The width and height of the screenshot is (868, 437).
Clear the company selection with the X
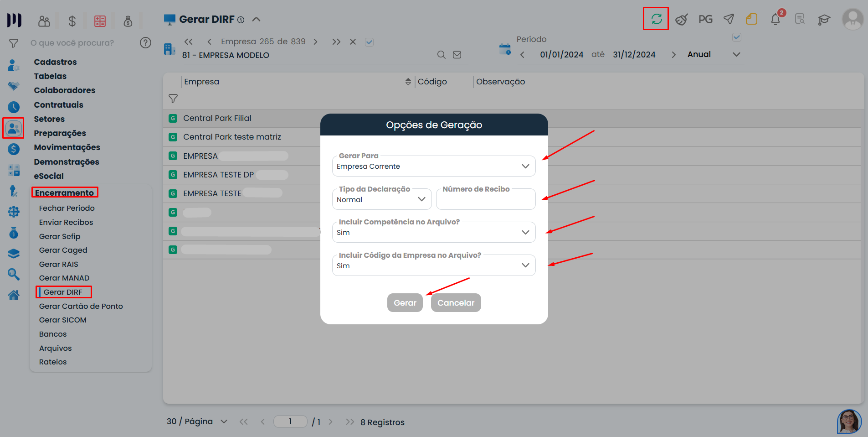(353, 42)
